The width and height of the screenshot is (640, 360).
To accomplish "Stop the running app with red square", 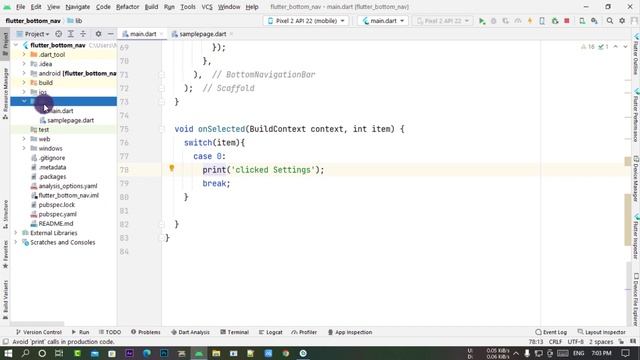I will pos(567,21).
